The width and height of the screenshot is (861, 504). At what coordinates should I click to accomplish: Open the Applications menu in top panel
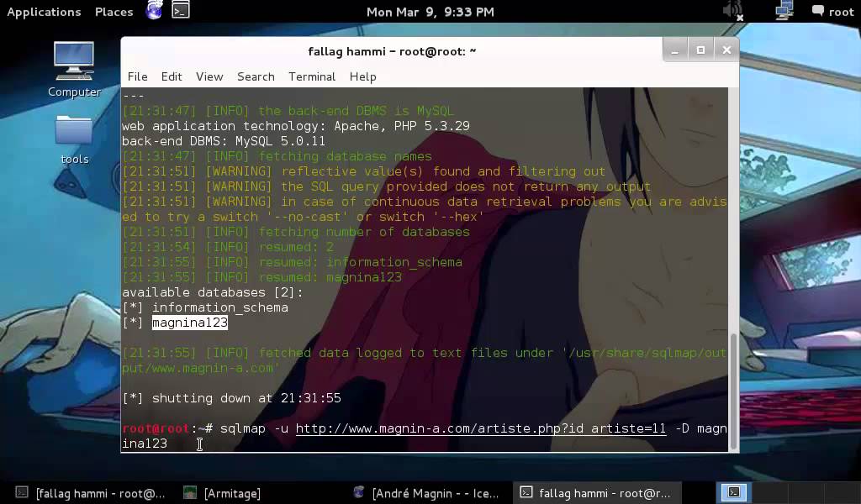pyautogui.click(x=44, y=12)
